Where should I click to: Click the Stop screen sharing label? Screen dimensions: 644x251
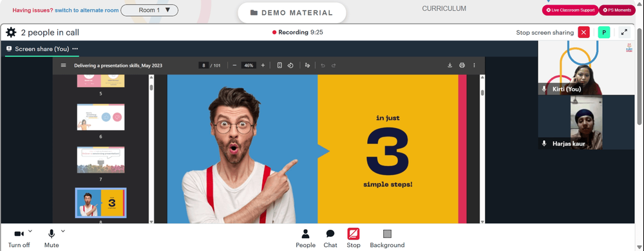click(545, 32)
